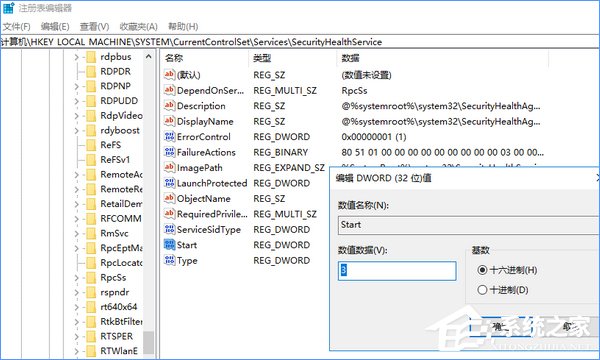Select the RDPDR folder icon
Screen dimensions: 600x360
click(x=91, y=72)
